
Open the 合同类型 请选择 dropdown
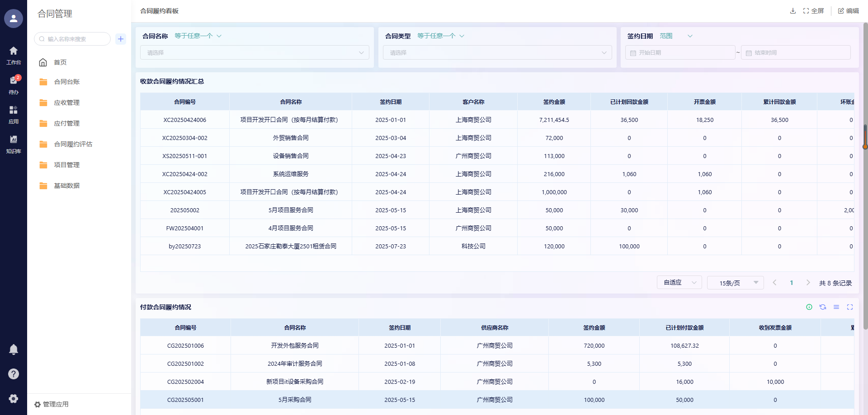[x=497, y=53]
